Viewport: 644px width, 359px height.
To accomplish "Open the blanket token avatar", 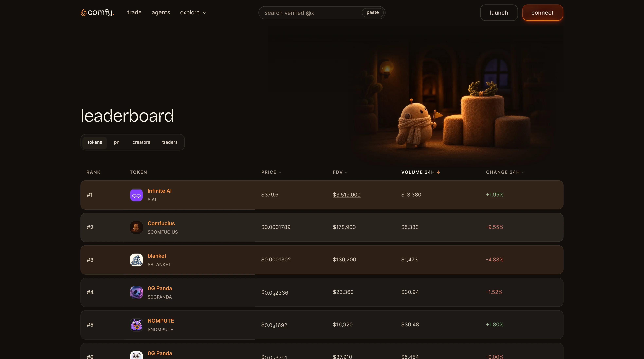I will (x=136, y=260).
